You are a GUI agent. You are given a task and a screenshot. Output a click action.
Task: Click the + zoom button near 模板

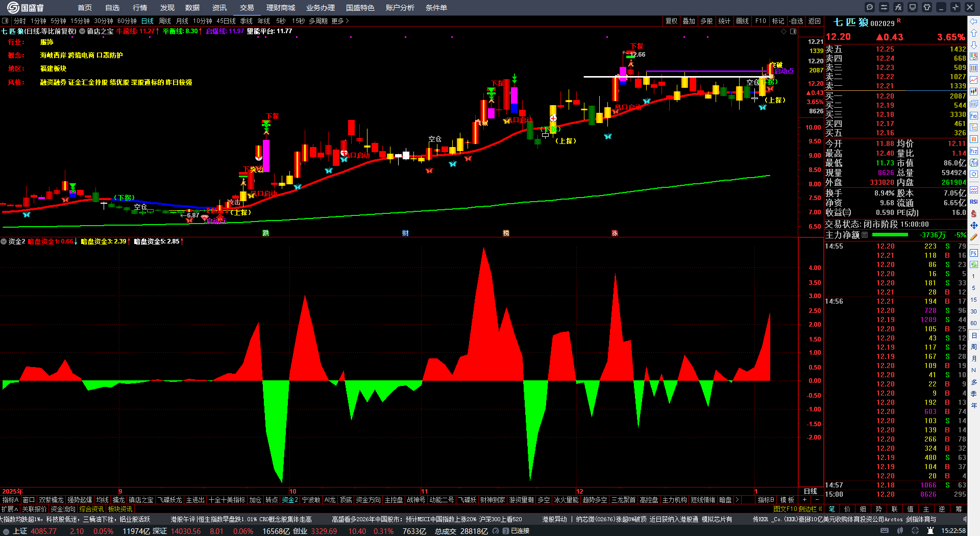coord(805,500)
